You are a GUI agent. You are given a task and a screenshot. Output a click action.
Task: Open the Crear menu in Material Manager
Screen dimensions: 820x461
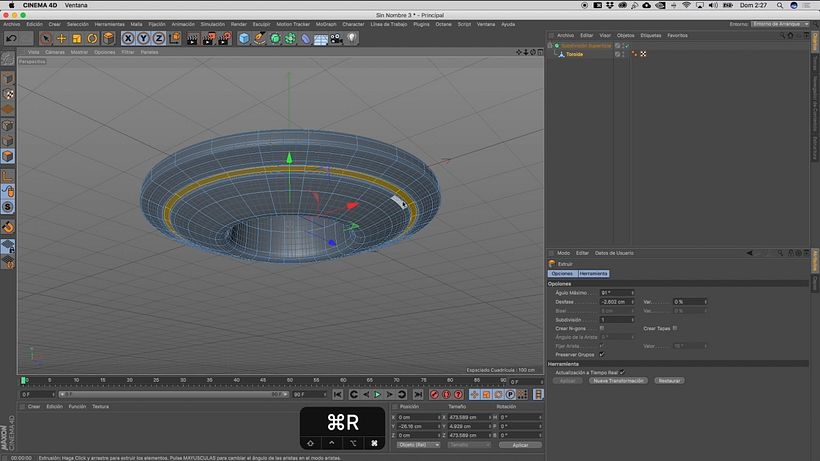point(34,406)
